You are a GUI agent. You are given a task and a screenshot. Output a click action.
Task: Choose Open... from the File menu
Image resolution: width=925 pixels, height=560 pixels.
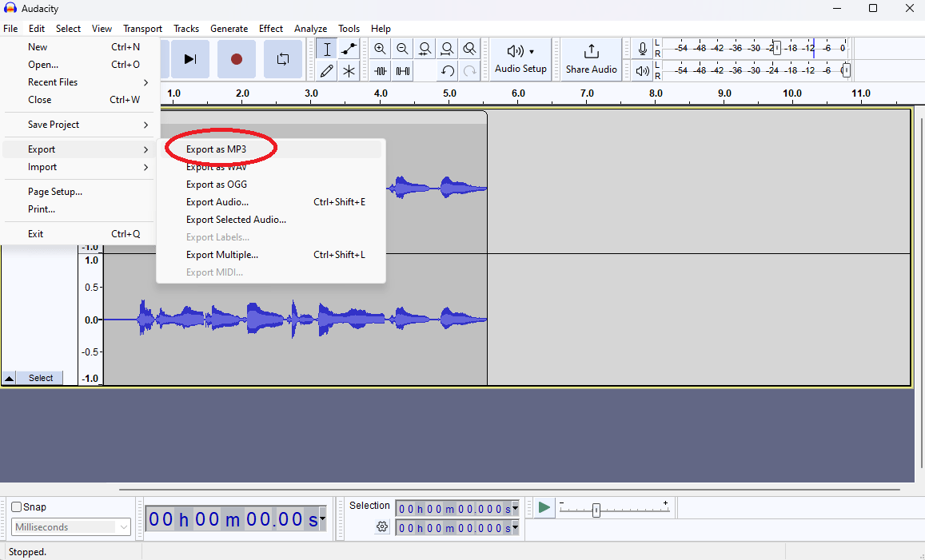click(x=78, y=65)
